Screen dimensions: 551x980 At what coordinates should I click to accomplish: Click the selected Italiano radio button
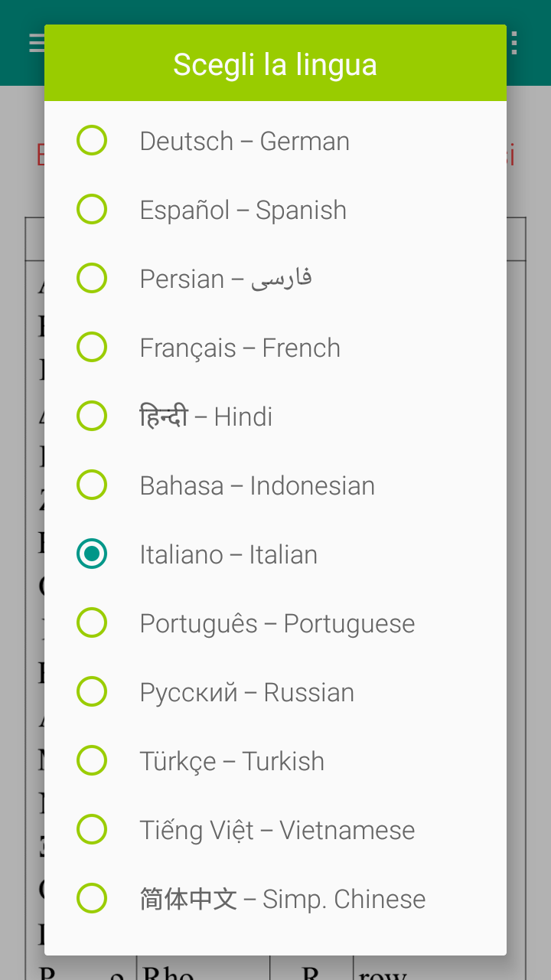click(x=92, y=554)
